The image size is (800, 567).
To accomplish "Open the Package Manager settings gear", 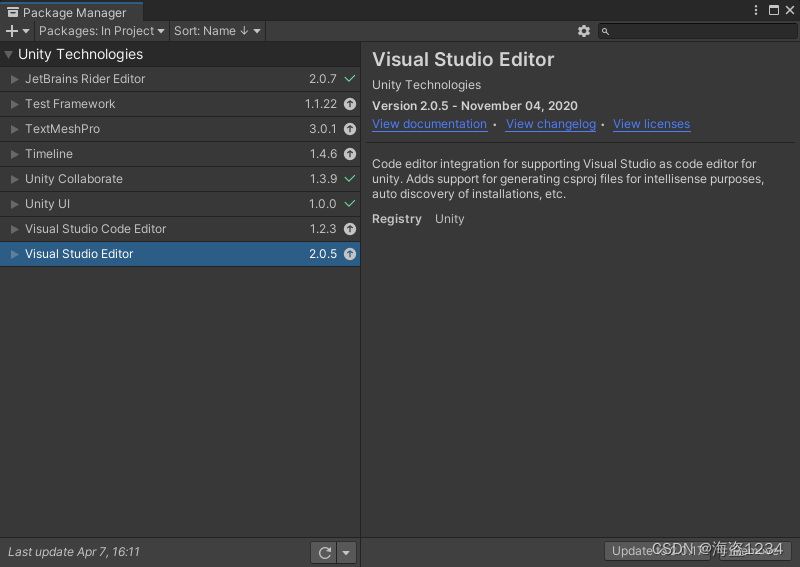I will click(584, 31).
